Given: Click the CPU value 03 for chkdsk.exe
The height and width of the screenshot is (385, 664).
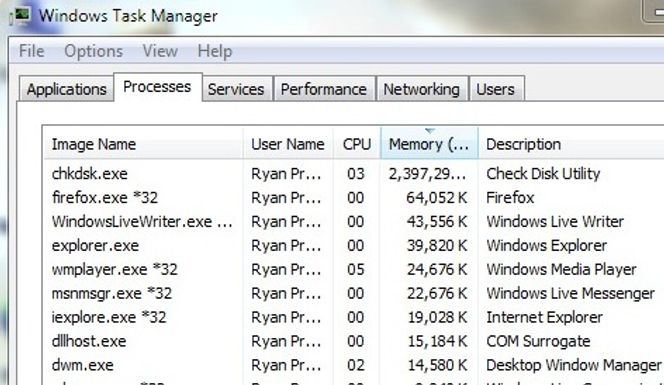Looking at the screenshot, I should (x=356, y=174).
